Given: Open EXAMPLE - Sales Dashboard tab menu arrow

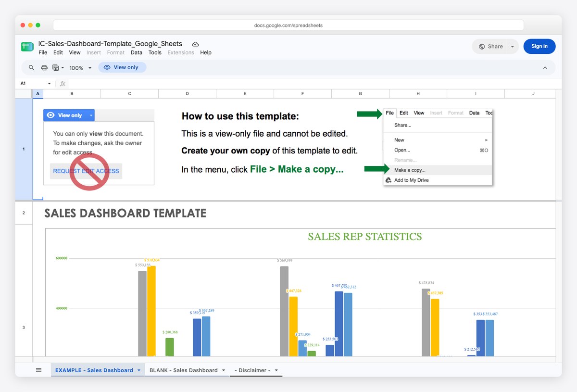Looking at the screenshot, I should (x=139, y=370).
